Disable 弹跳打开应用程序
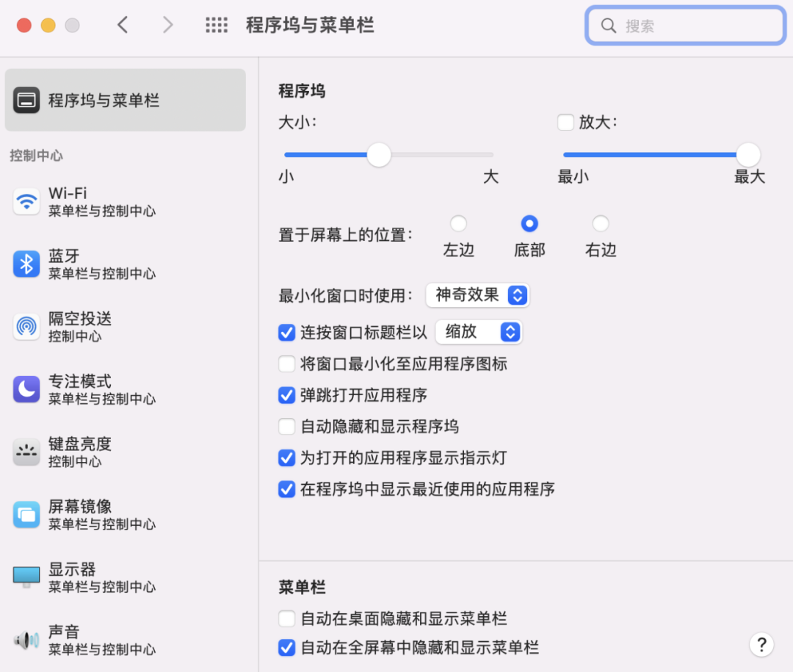The image size is (793, 672). point(286,395)
